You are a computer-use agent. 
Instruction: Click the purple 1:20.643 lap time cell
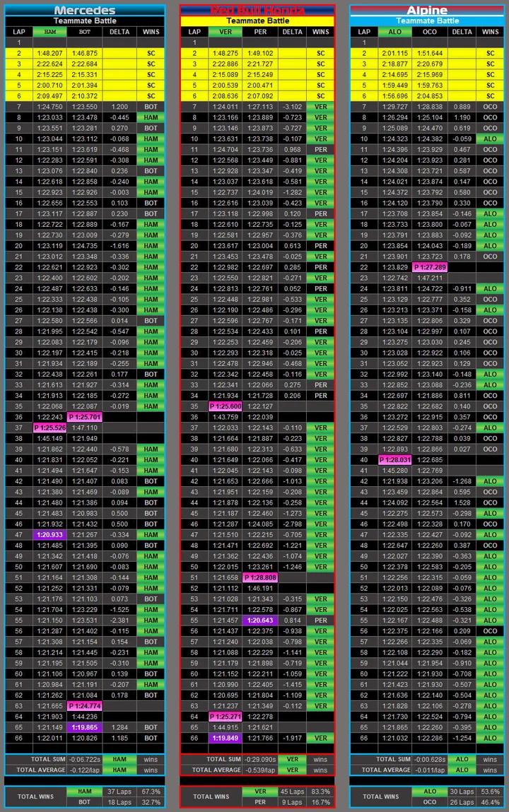click(260, 620)
